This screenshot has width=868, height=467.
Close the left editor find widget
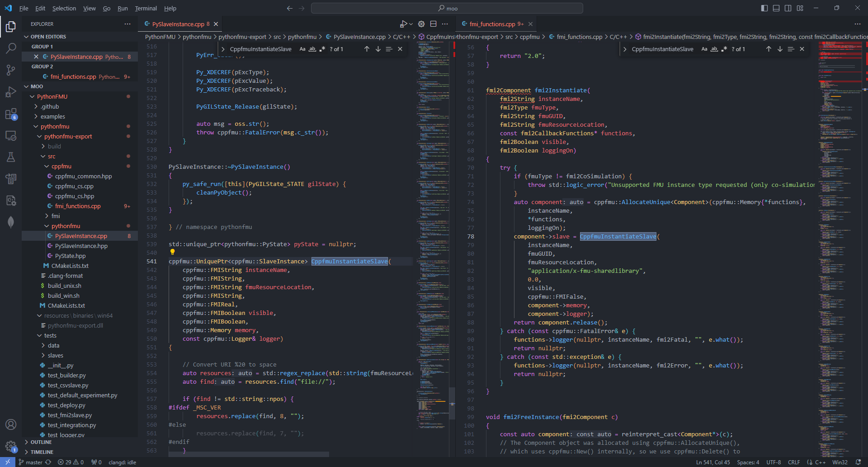[400, 49]
